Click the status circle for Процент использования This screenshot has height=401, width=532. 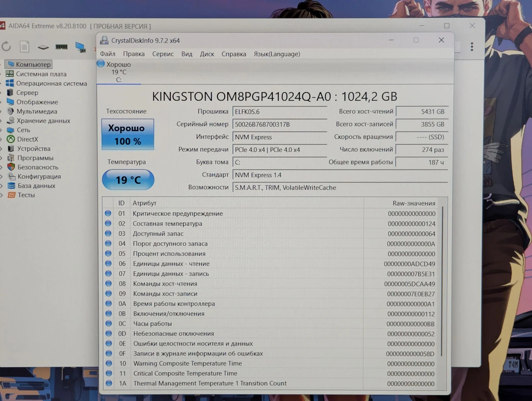[x=108, y=253]
